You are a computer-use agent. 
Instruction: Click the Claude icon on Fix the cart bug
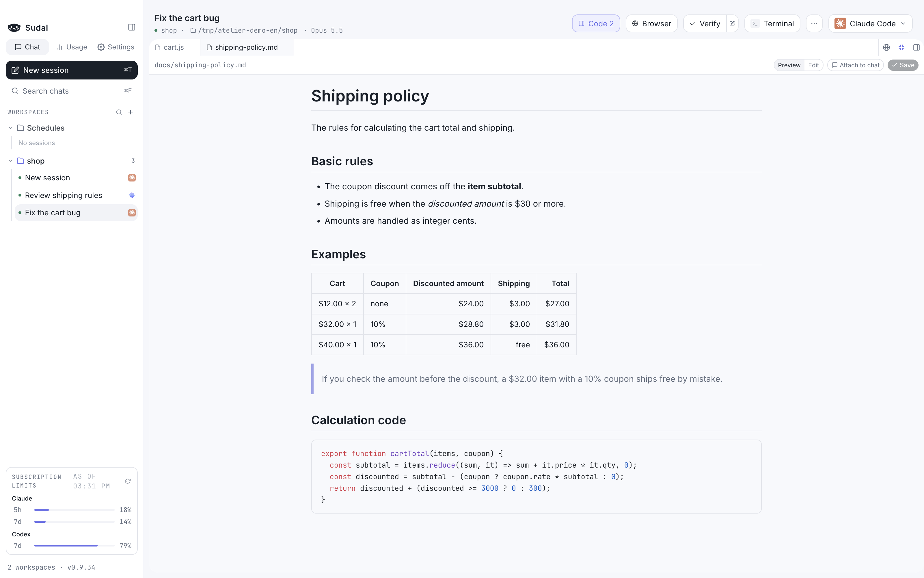point(132,212)
